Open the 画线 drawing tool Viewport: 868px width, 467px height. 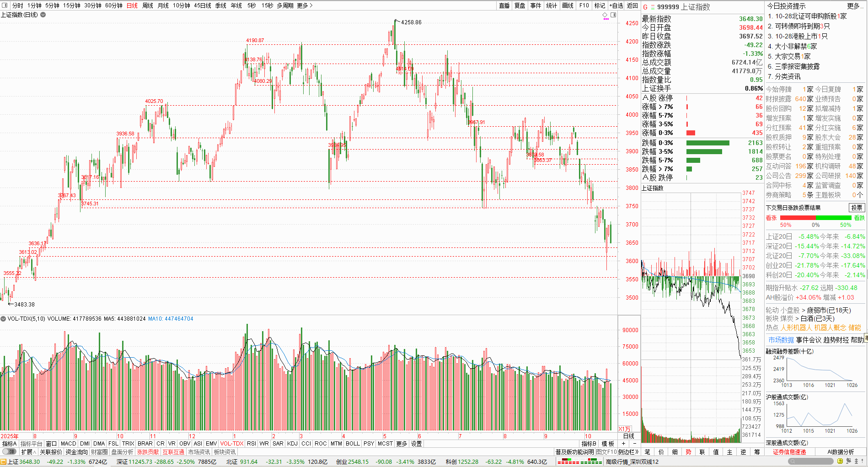pyautogui.click(x=568, y=5)
